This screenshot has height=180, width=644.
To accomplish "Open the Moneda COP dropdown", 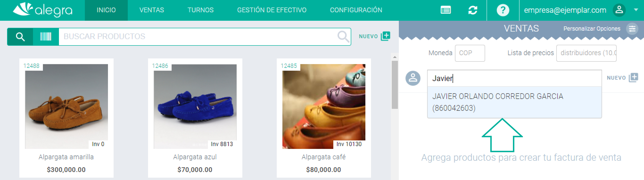I will click(x=470, y=53).
